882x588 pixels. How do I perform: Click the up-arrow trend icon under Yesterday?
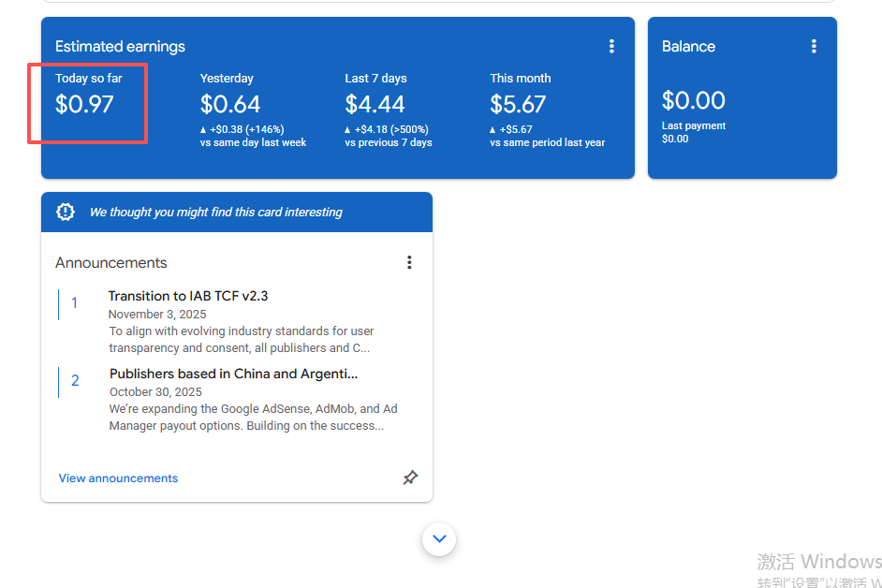pyautogui.click(x=203, y=129)
